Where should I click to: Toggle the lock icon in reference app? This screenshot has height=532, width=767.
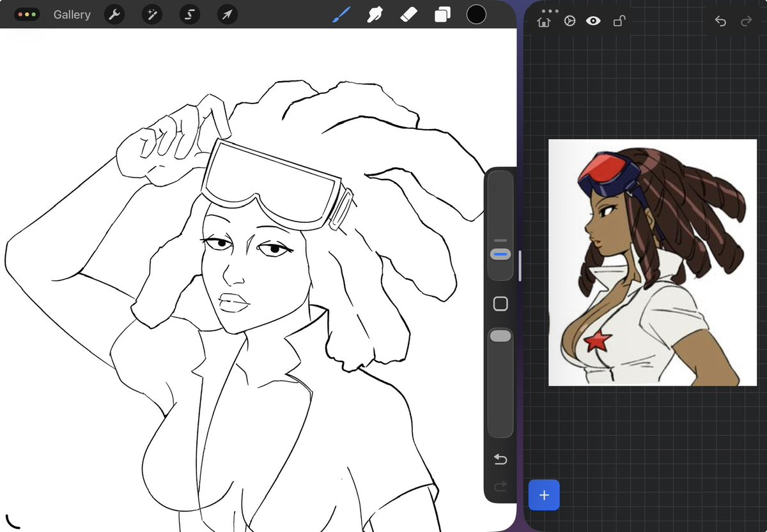(x=619, y=22)
